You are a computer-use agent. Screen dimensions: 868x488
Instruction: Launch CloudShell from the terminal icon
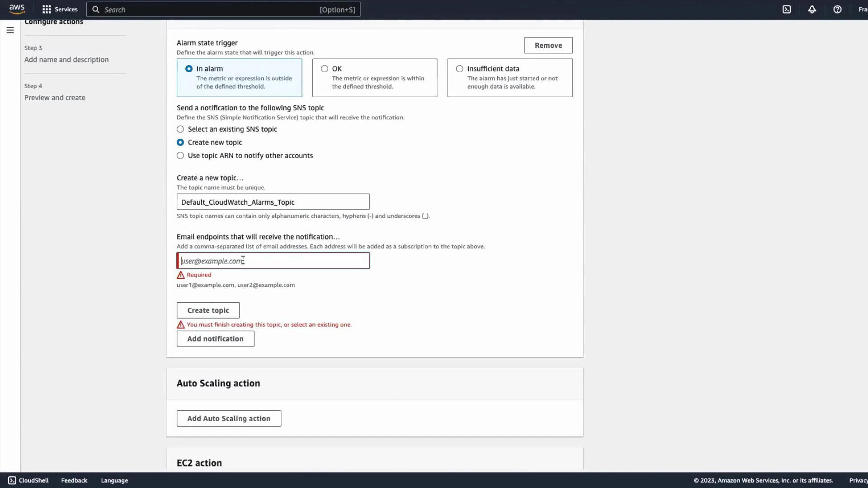[787, 9]
